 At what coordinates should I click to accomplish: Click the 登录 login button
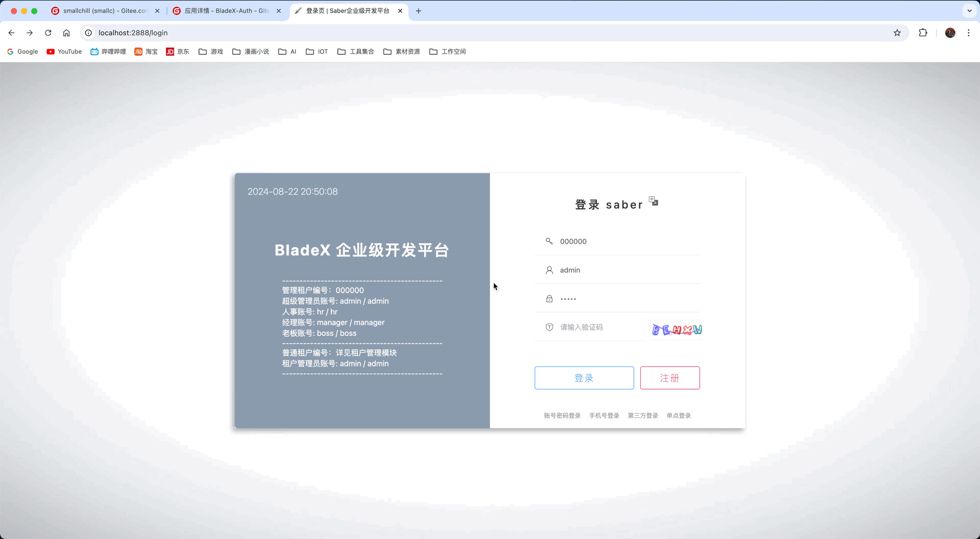(x=584, y=378)
